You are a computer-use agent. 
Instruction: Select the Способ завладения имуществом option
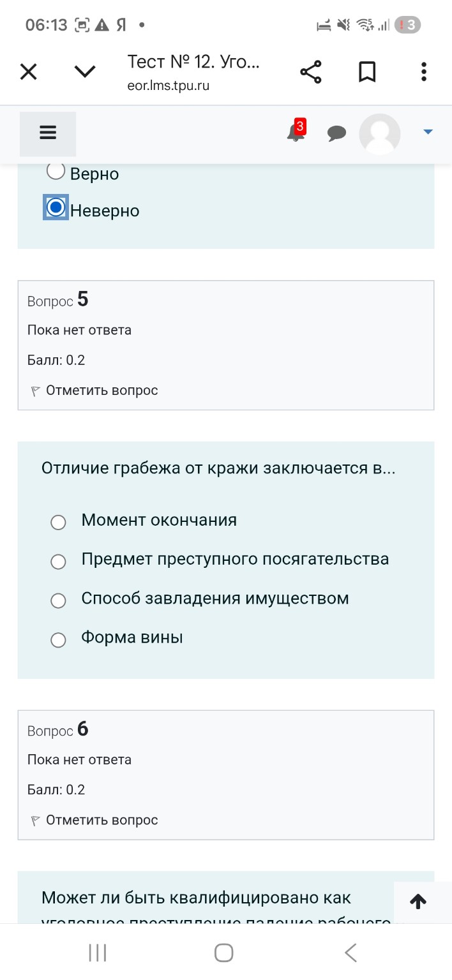coord(58,600)
